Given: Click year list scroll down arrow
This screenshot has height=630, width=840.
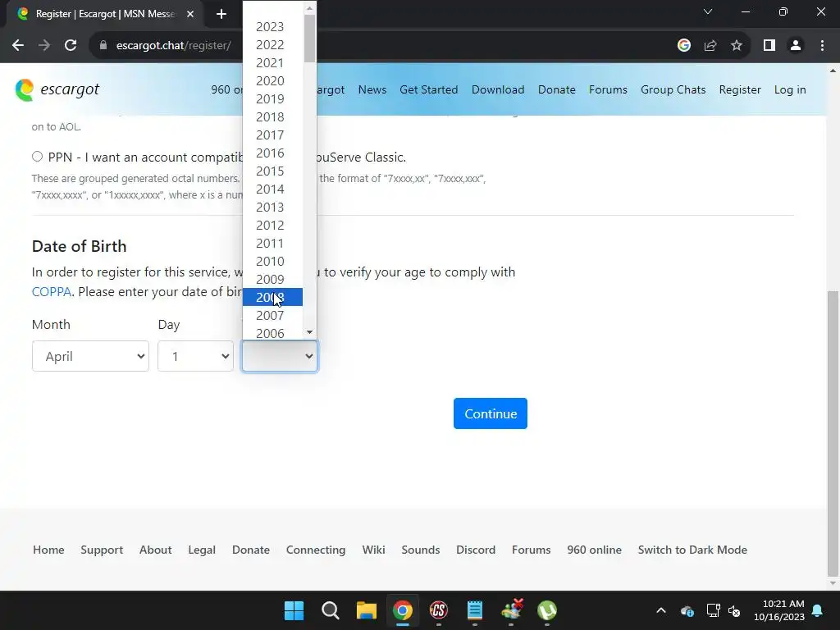Looking at the screenshot, I should pos(309,333).
